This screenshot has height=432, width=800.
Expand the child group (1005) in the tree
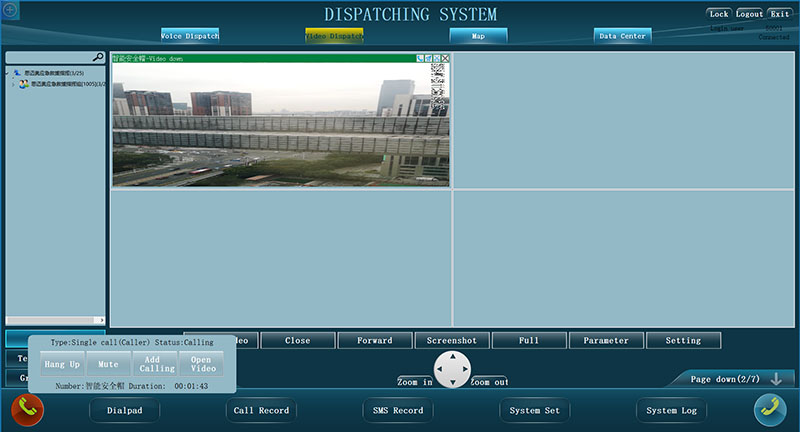(13, 84)
